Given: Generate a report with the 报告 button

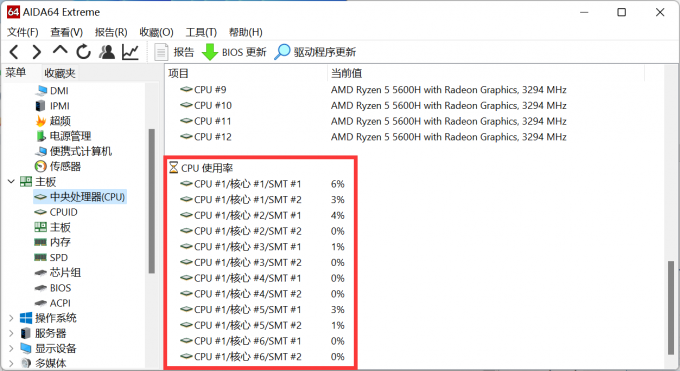Looking at the screenshot, I should [174, 52].
